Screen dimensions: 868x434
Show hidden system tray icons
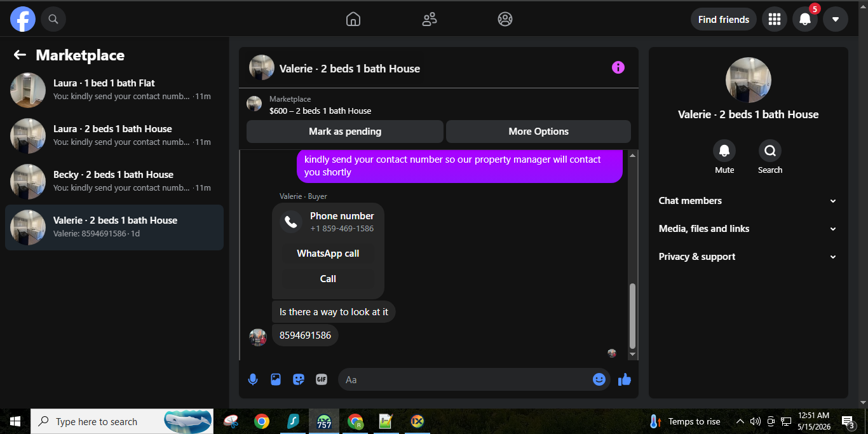(x=740, y=421)
